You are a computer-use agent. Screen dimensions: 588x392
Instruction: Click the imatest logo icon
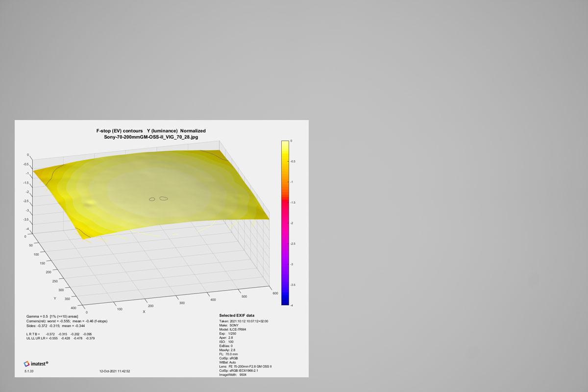click(27, 364)
